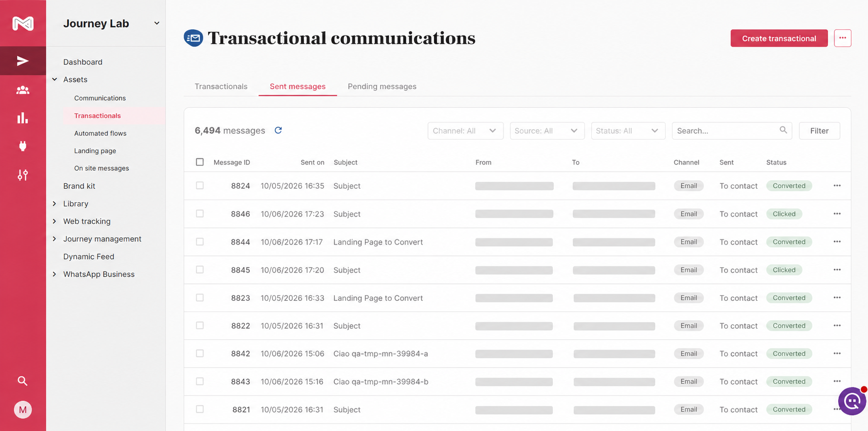Open the user avatar M
The image size is (868, 431).
click(23, 410)
